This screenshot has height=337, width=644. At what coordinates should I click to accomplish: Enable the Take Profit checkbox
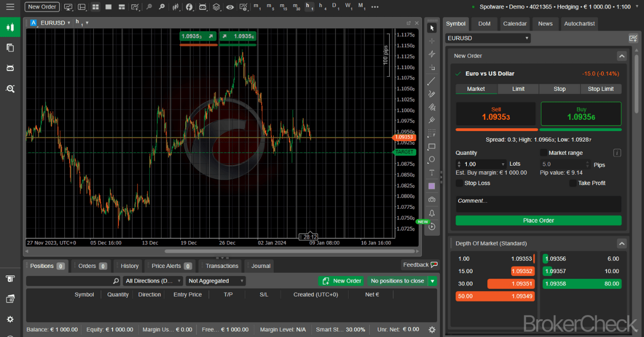(x=573, y=183)
